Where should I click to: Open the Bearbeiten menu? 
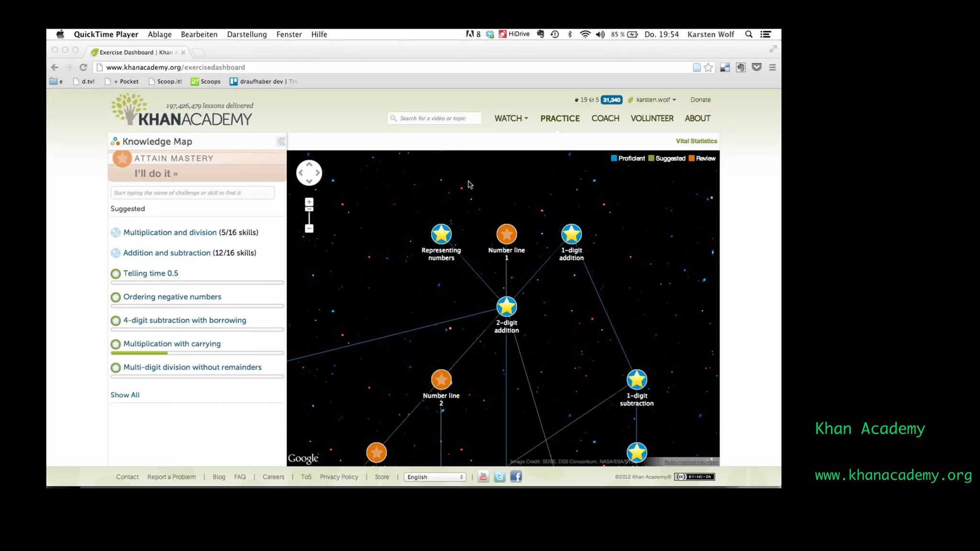click(x=199, y=34)
